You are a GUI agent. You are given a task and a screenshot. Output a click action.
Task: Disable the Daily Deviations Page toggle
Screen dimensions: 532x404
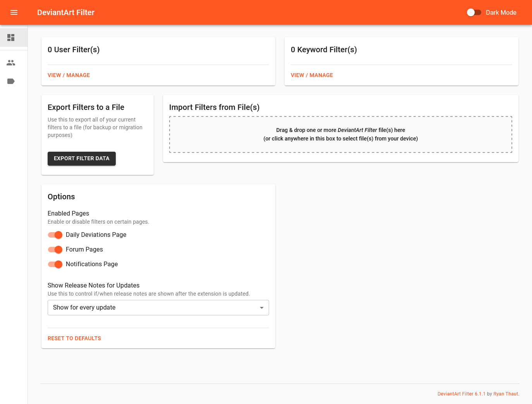coord(55,235)
